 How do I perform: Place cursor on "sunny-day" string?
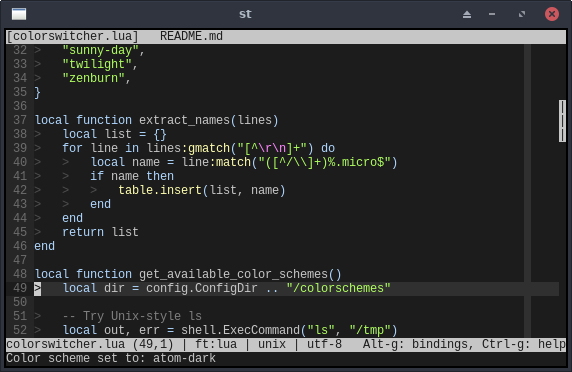[100, 50]
